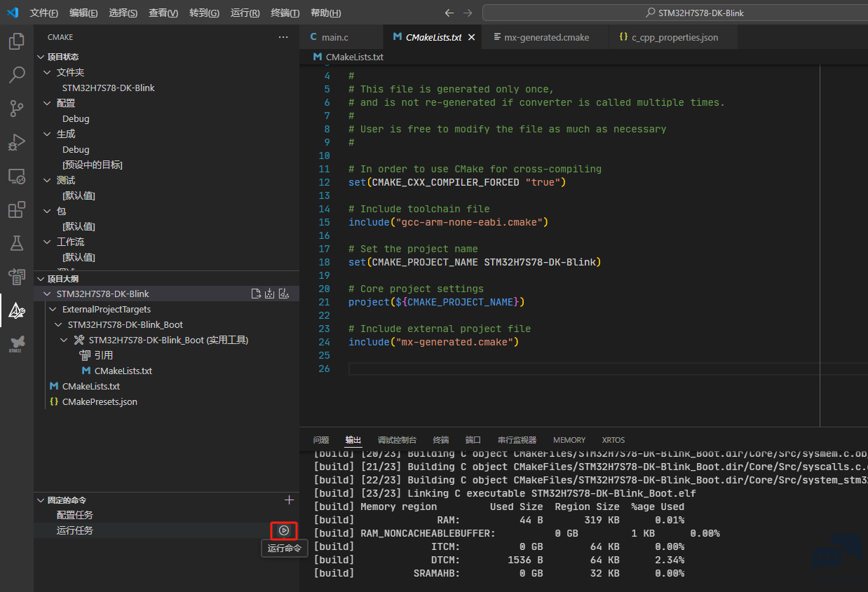The image size is (868, 592).
Task: Close the CMakeLists.txt editor tab
Action: pos(472,38)
